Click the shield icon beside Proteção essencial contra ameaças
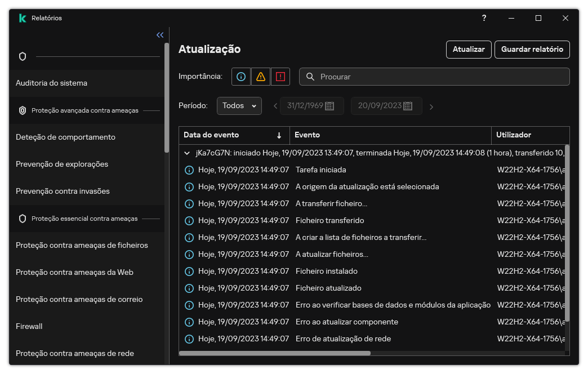Image resolution: width=588 pixels, height=374 pixels. point(22,218)
